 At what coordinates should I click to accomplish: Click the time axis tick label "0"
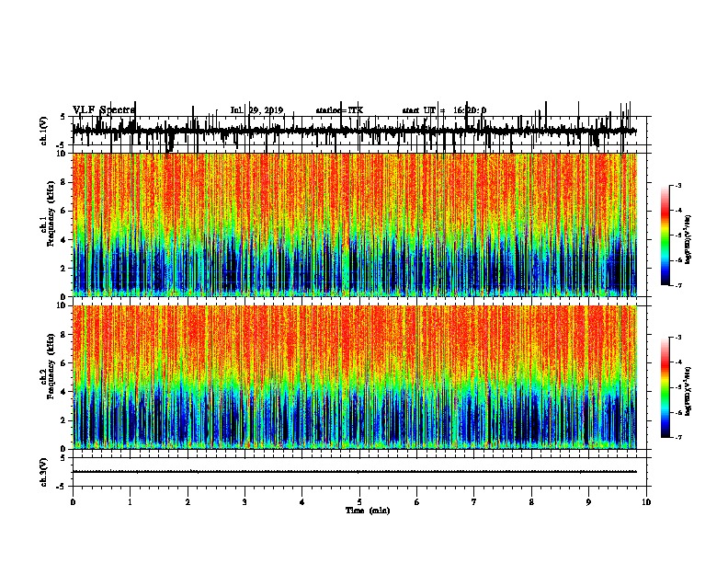point(73,502)
